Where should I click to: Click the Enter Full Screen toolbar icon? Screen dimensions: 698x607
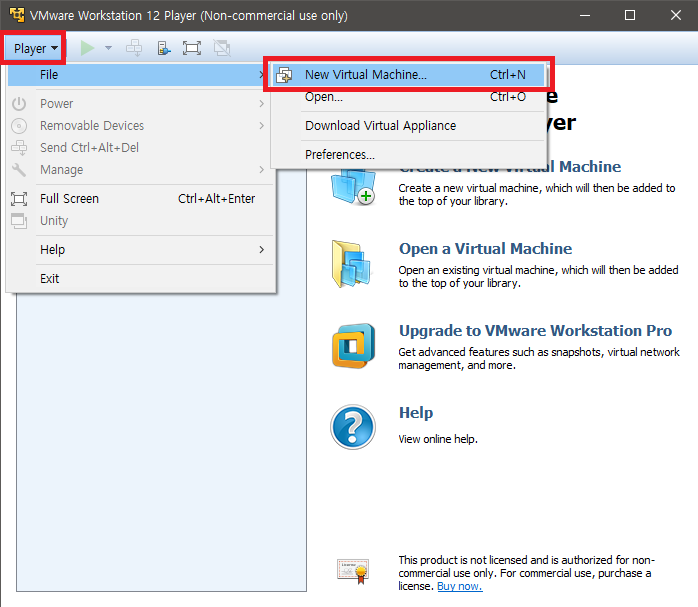click(191, 48)
